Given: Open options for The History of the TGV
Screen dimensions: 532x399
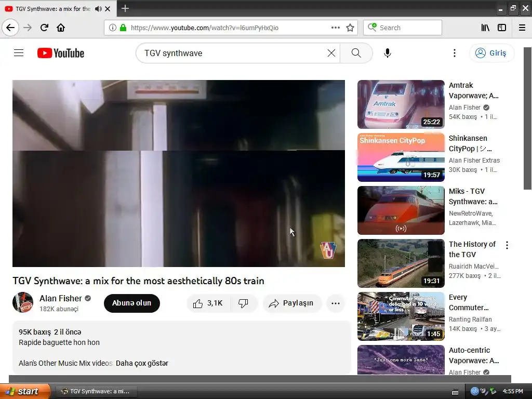Looking at the screenshot, I should click(507, 245).
